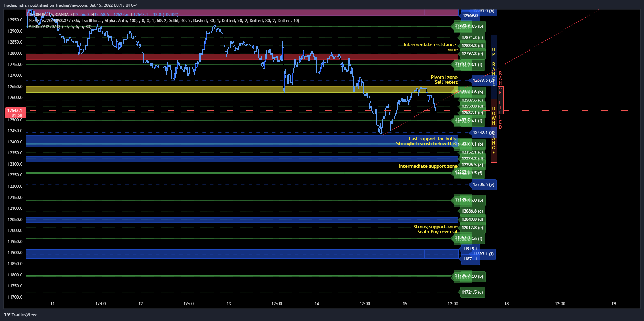This screenshot has width=644, height=321.
Task: Select the 'Intermediate support zone' annotation
Action: click(428, 166)
